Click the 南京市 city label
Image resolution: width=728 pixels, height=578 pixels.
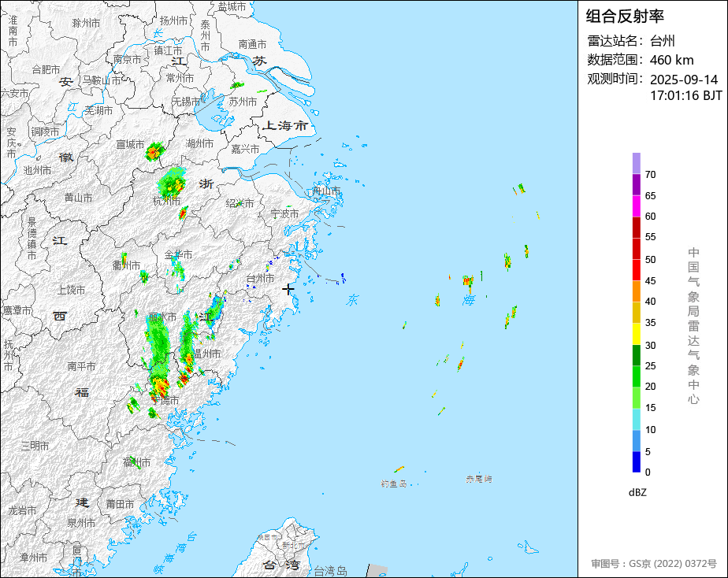point(127,59)
